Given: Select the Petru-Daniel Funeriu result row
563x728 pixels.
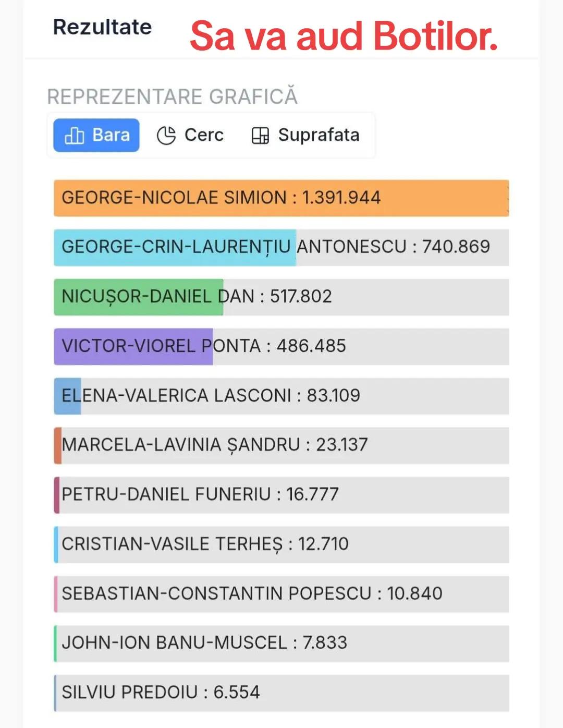Looking at the screenshot, I should tap(281, 495).
